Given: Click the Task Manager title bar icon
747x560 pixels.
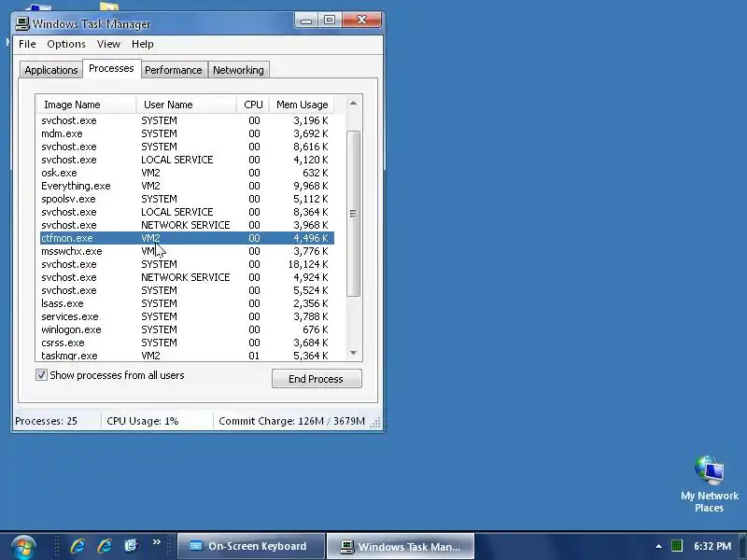Looking at the screenshot, I should (21, 23).
